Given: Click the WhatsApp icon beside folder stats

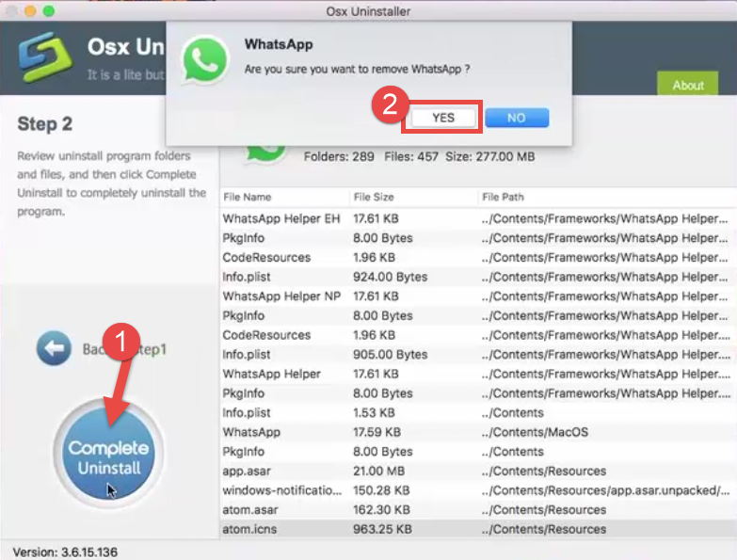Looking at the screenshot, I should [265, 154].
